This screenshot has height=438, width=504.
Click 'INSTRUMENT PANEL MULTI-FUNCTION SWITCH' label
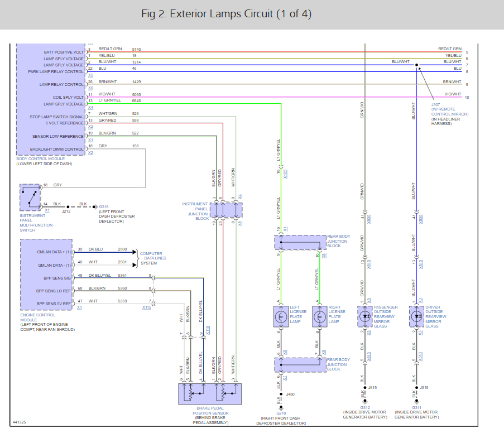36,223
